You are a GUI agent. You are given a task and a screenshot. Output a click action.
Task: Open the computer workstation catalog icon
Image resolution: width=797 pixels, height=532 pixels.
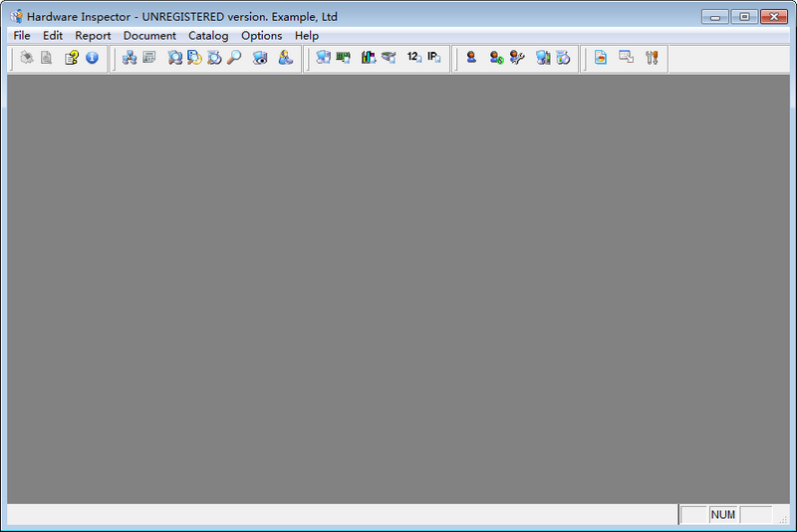[323, 58]
